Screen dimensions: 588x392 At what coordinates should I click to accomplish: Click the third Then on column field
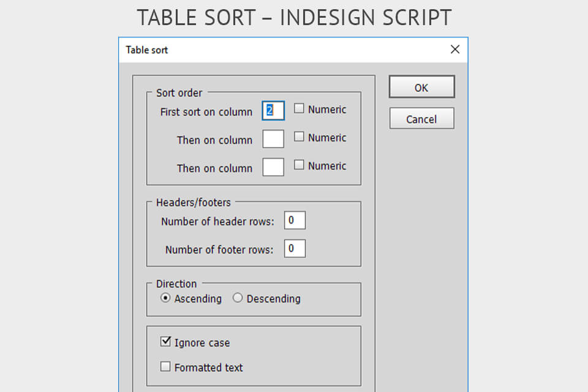pyautogui.click(x=273, y=167)
